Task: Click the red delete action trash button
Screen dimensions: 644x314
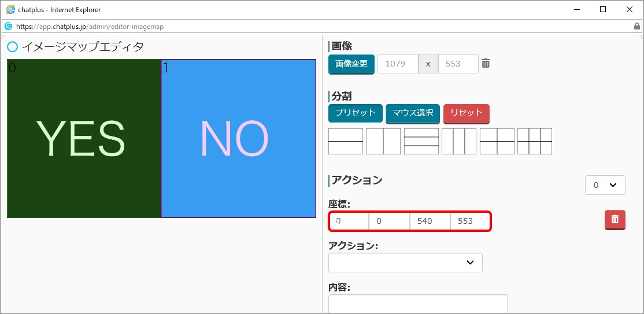Action: [615, 220]
